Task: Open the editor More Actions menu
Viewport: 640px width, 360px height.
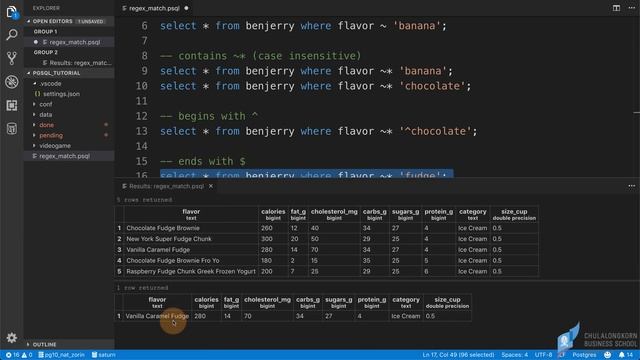Action: 631,8
